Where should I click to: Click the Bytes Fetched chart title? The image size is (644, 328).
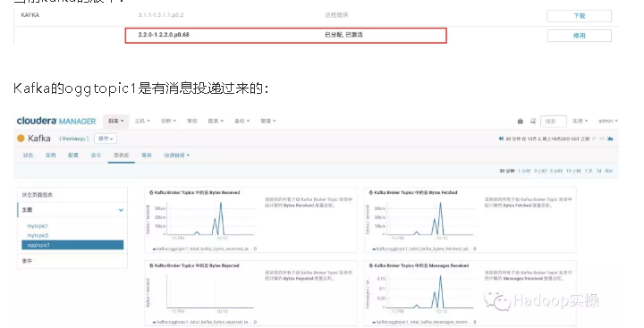[413, 192]
